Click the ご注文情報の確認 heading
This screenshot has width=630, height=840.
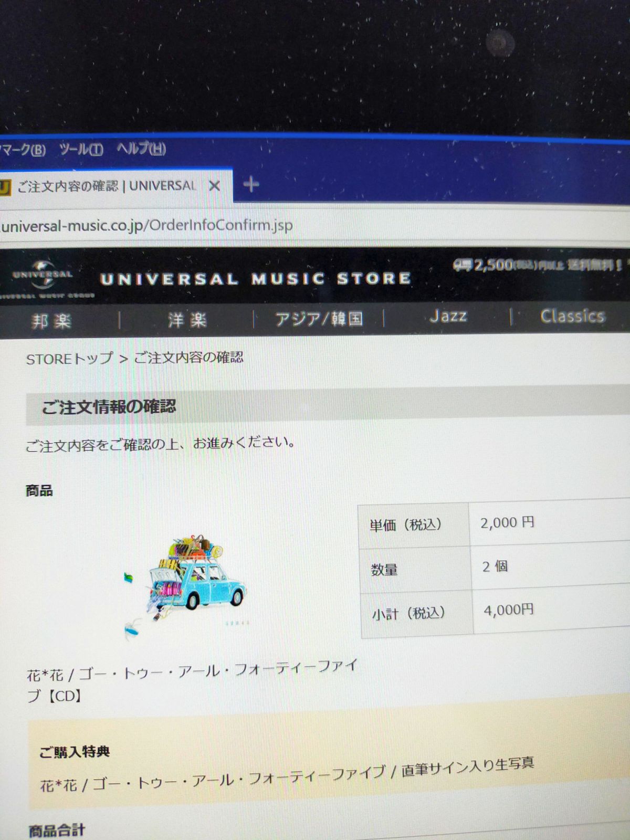[109, 406]
